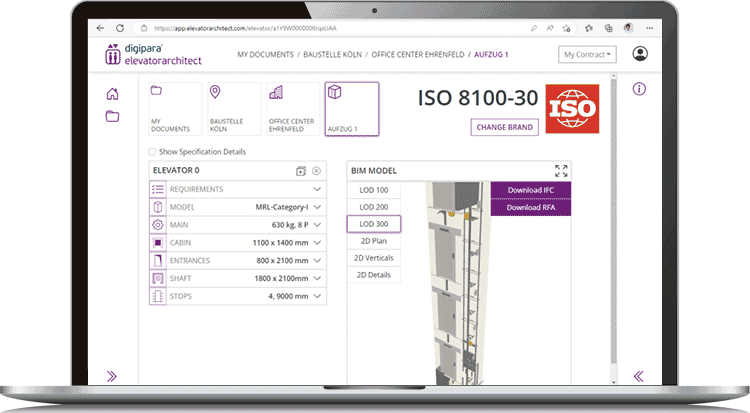750x413 pixels.
Task: Expand left sidebar with double chevron
Action: 111,376
